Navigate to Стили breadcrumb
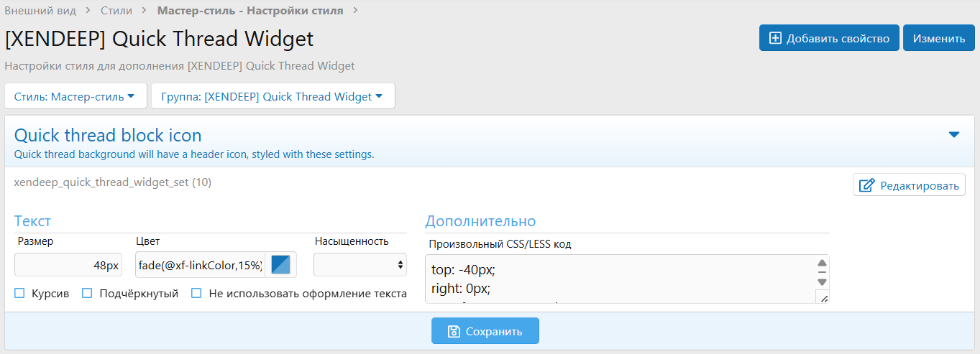Screen dimensions: 980x354 [x=116, y=11]
